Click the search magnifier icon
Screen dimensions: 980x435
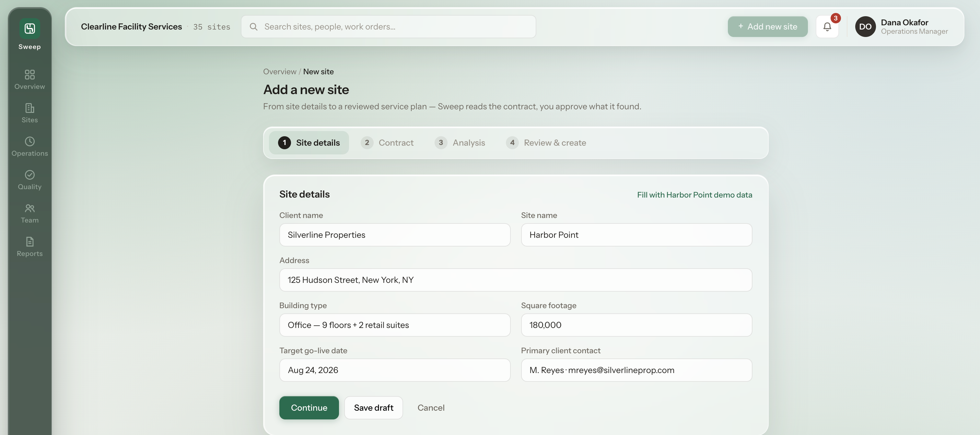click(x=253, y=27)
